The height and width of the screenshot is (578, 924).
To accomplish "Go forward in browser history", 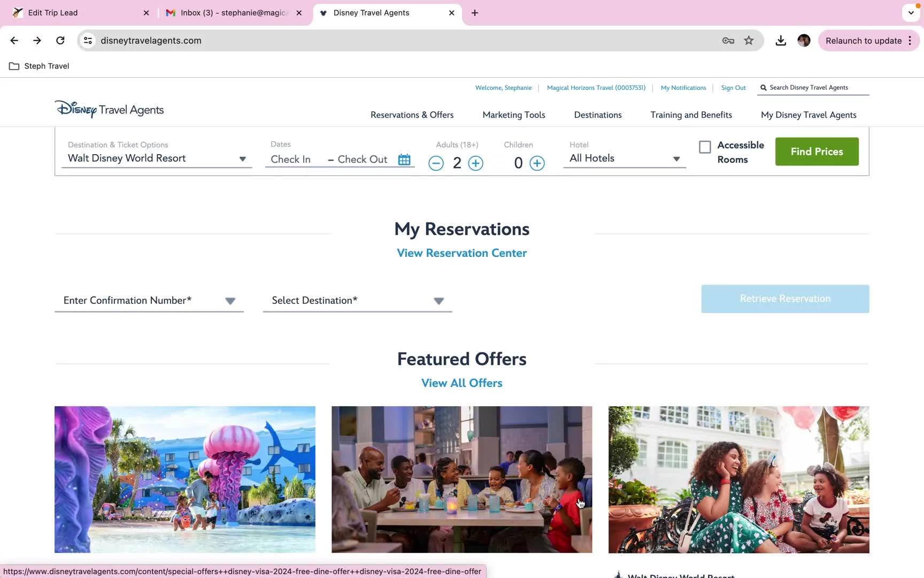I will click(x=37, y=41).
